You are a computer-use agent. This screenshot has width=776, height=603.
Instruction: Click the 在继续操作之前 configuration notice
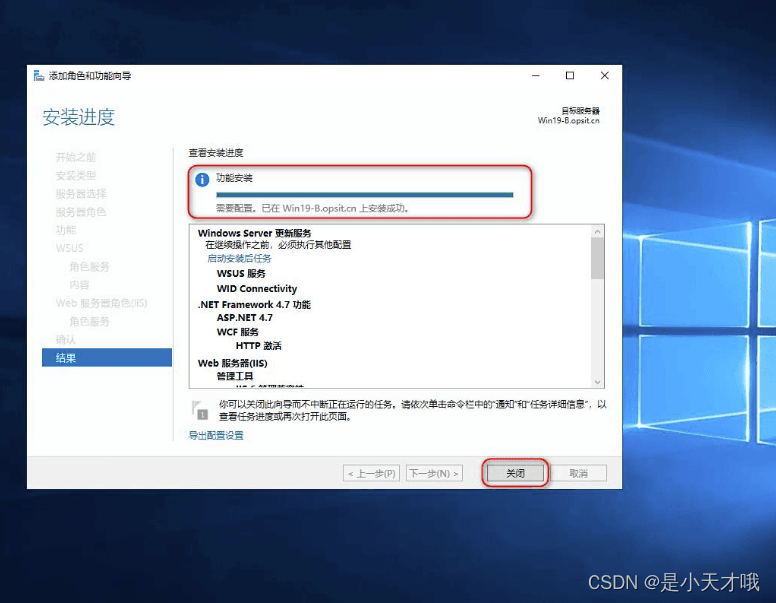pyautogui.click(x=278, y=245)
